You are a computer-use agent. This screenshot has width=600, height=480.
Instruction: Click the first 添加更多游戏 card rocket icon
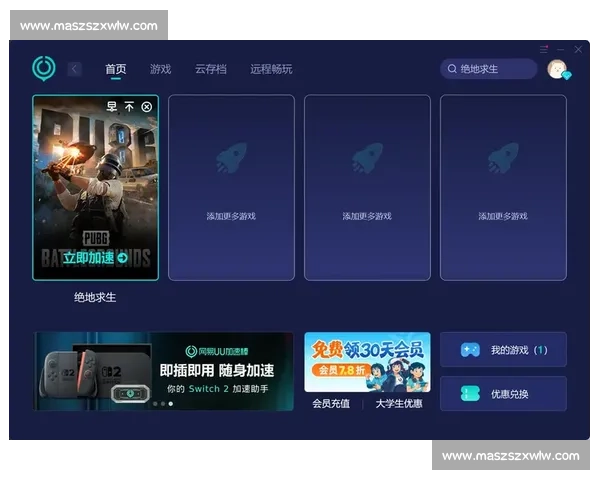(x=231, y=158)
